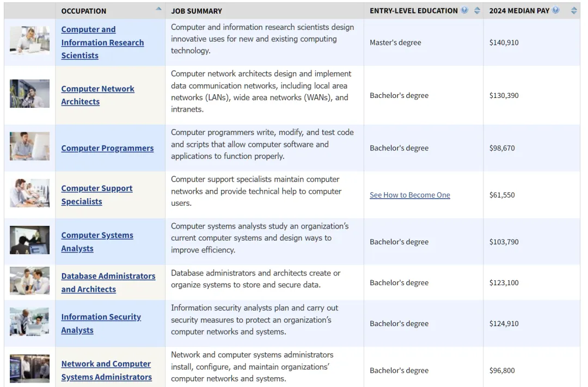
Task: Go to Computer Programmers occupation page
Action: (x=107, y=148)
